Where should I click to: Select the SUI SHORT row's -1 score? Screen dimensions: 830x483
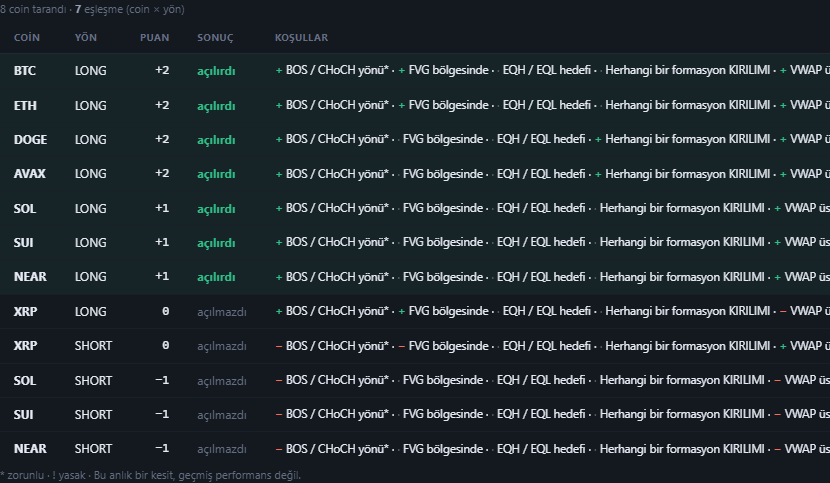162,414
